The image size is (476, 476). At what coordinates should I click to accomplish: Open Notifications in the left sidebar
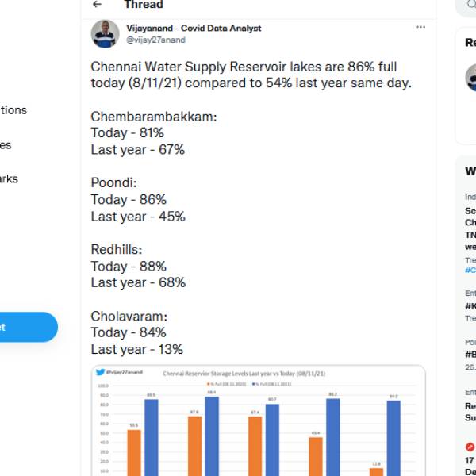pyautogui.click(x=13, y=110)
